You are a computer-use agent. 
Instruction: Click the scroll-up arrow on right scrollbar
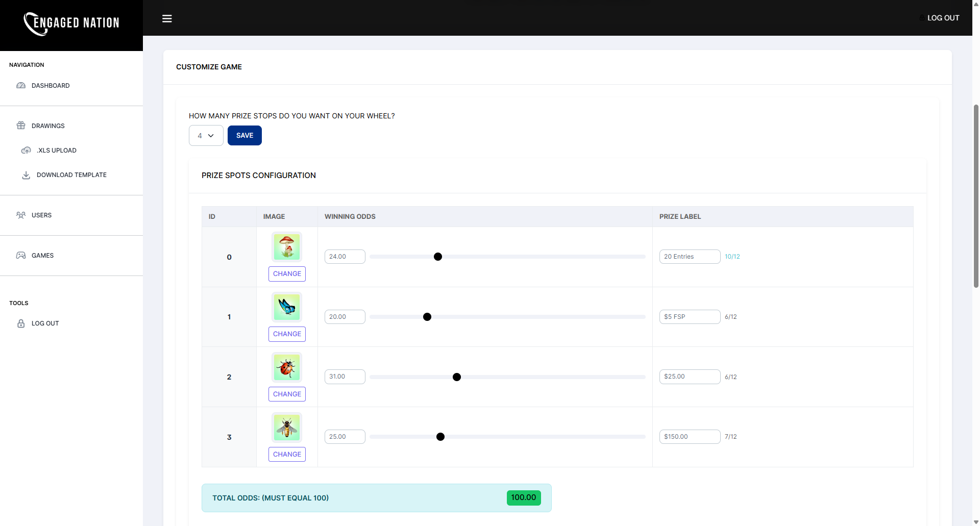click(975, 4)
